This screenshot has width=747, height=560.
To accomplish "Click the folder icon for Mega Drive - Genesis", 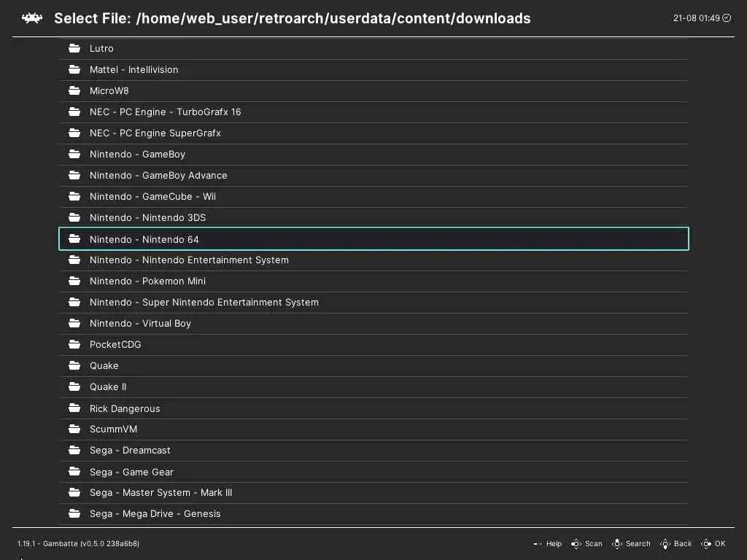I will coord(74,514).
